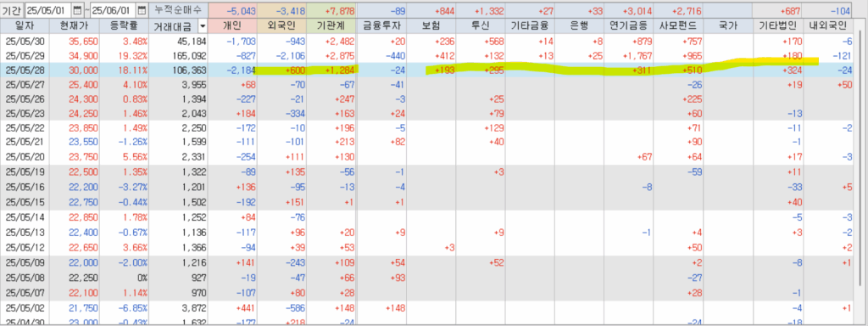Image resolution: width=868 pixels, height=326 pixels.
Task: Expand the 거래대금 column dropdown arrow
Action: pyautogui.click(x=202, y=25)
